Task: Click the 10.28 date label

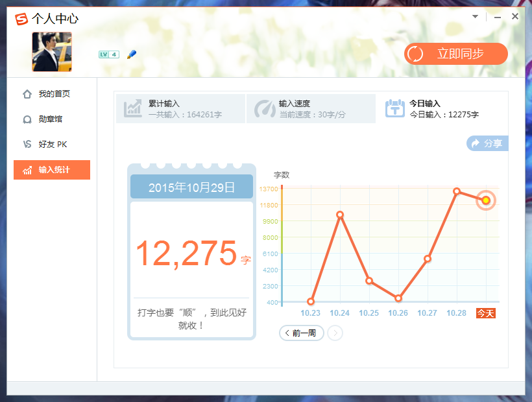Action: (x=456, y=313)
